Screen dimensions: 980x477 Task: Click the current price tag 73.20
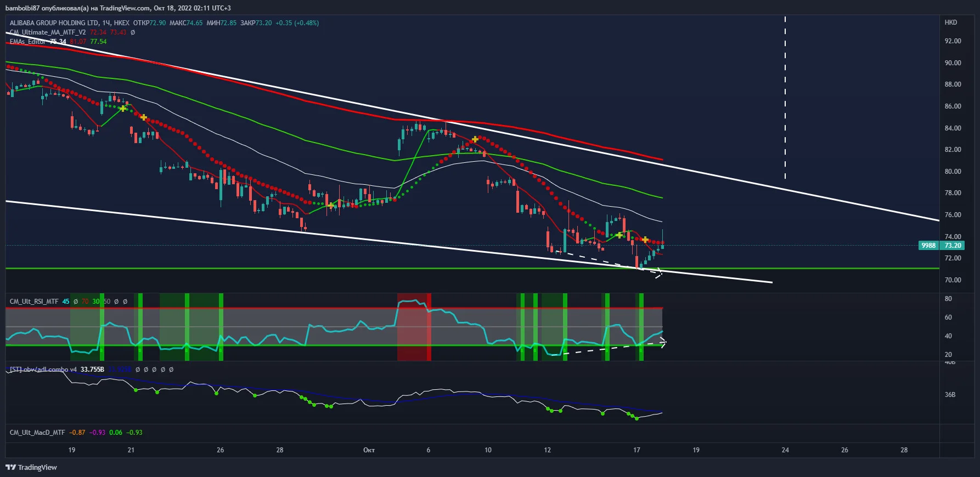click(953, 246)
